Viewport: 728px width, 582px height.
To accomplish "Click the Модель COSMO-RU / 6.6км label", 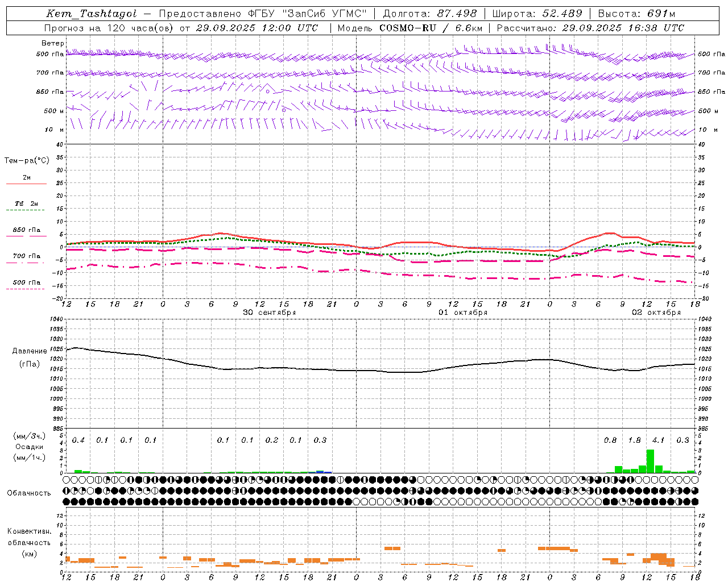I will pos(410,28).
